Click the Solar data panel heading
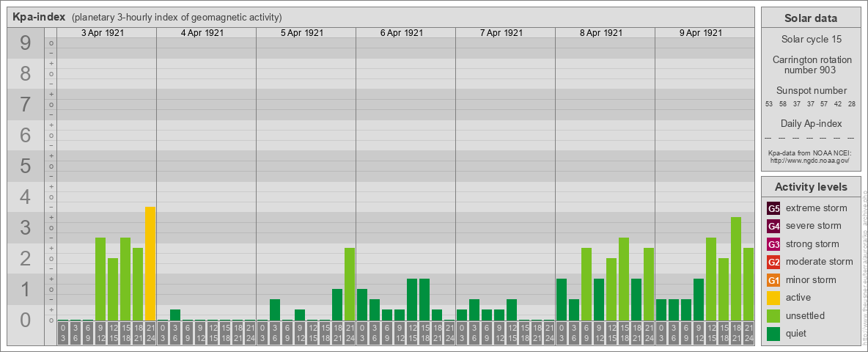 [811, 18]
